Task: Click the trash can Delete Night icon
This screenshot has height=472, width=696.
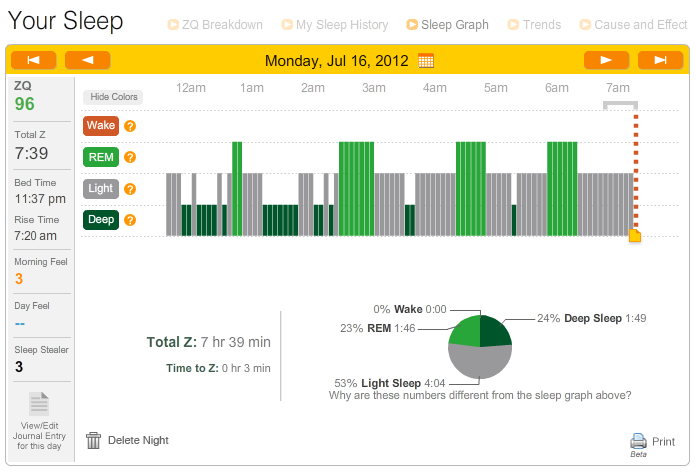Action: pyautogui.click(x=94, y=440)
